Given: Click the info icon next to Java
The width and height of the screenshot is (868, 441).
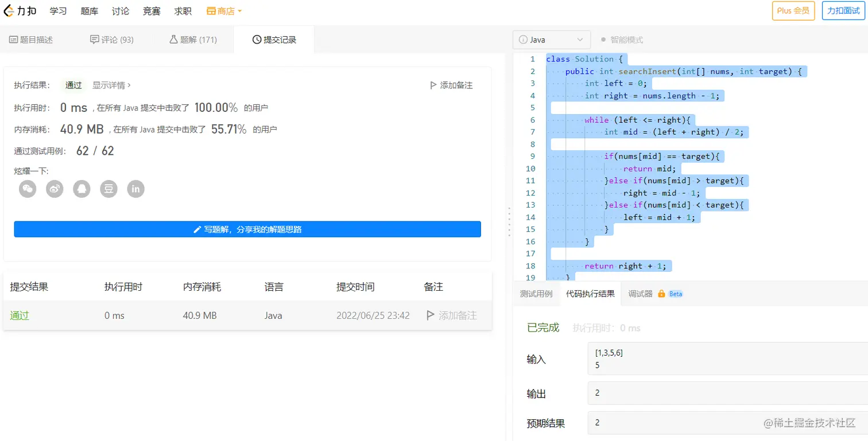Looking at the screenshot, I should 523,40.
